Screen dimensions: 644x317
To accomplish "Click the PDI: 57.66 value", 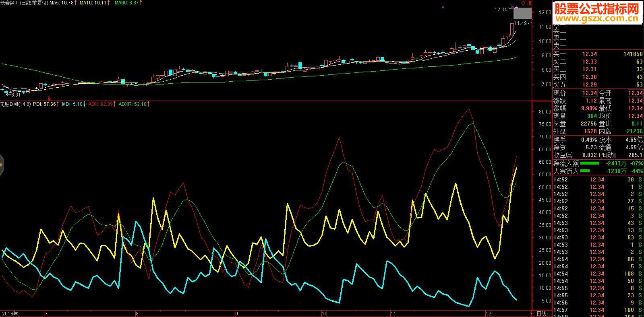I will point(44,104).
